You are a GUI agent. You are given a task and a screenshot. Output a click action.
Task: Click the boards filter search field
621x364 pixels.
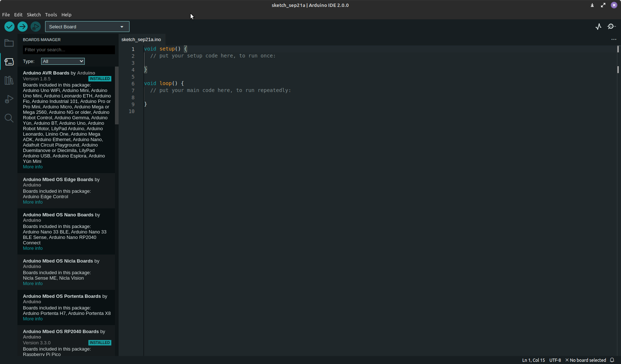(69, 50)
